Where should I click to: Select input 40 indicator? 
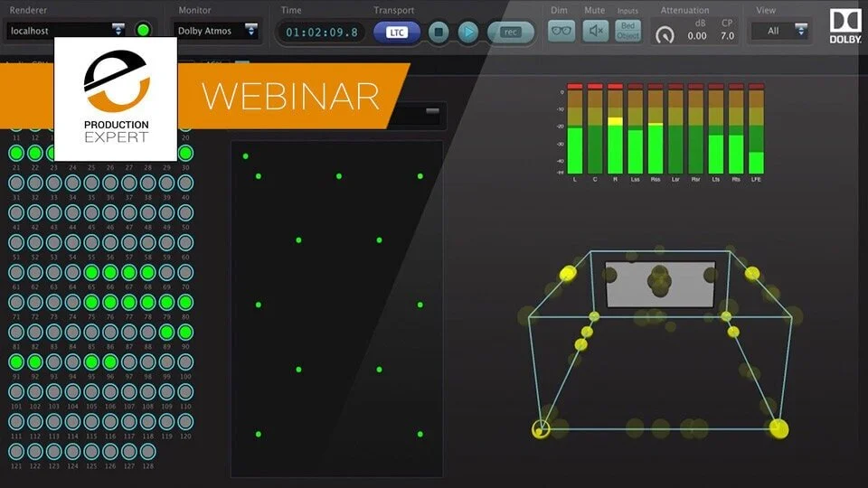pos(185,183)
